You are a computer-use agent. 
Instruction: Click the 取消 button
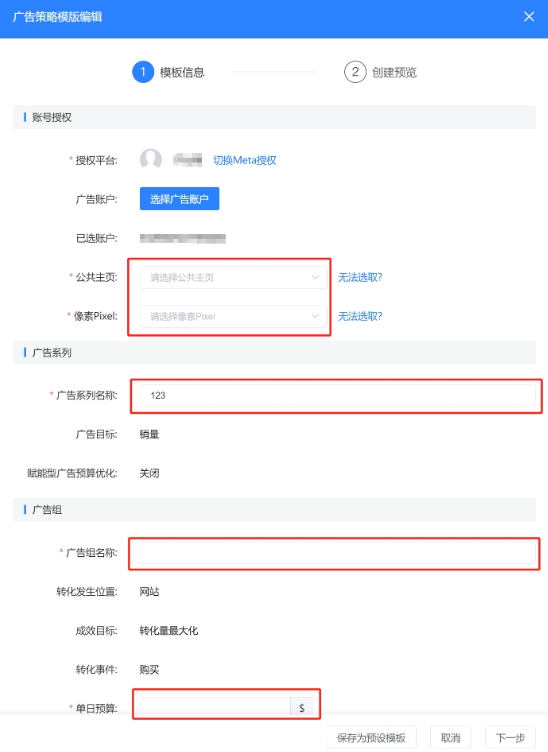(x=450, y=738)
